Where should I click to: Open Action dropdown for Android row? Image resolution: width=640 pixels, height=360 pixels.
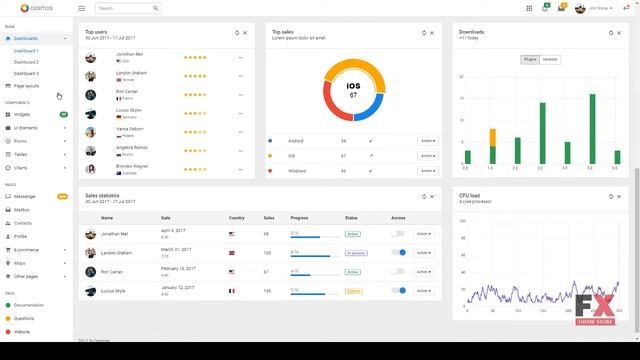[428, 141]
